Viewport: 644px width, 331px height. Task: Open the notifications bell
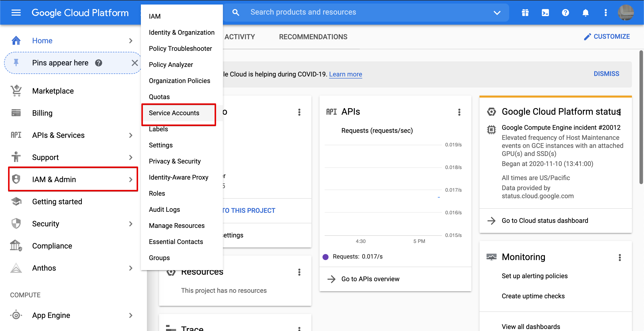pyautogui.click(x=585, y=13)
